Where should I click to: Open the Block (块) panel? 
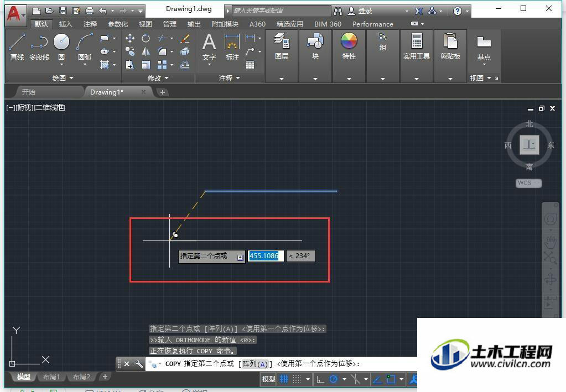[x=315, y=46]
